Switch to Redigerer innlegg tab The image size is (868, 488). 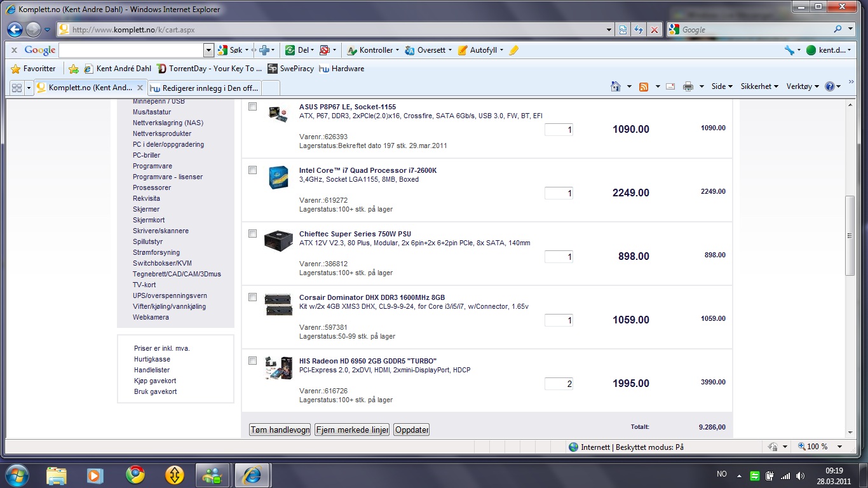click(204, 88)
